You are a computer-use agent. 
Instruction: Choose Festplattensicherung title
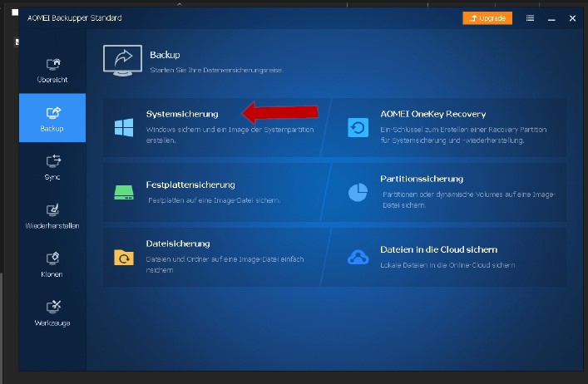[x=190, y=185]
